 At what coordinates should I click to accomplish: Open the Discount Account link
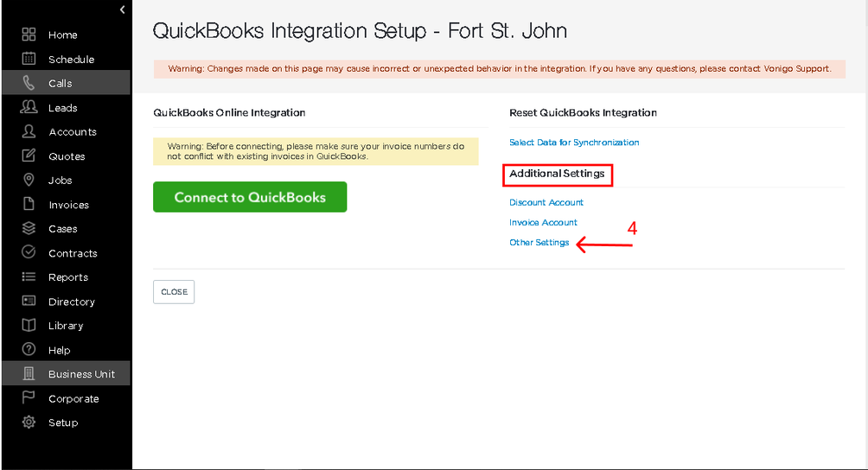pos(546,202)
